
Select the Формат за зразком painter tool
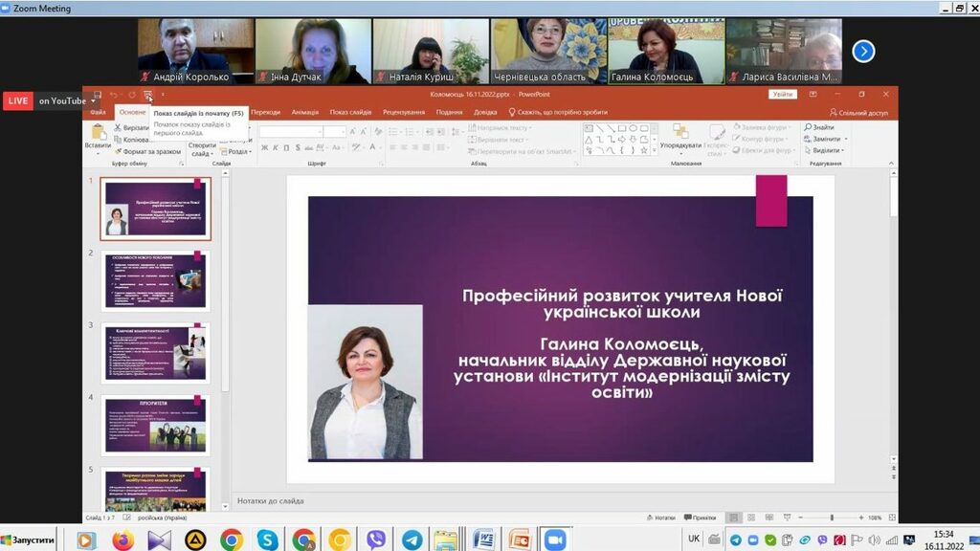pyautogui.click(x=149, y=151)
